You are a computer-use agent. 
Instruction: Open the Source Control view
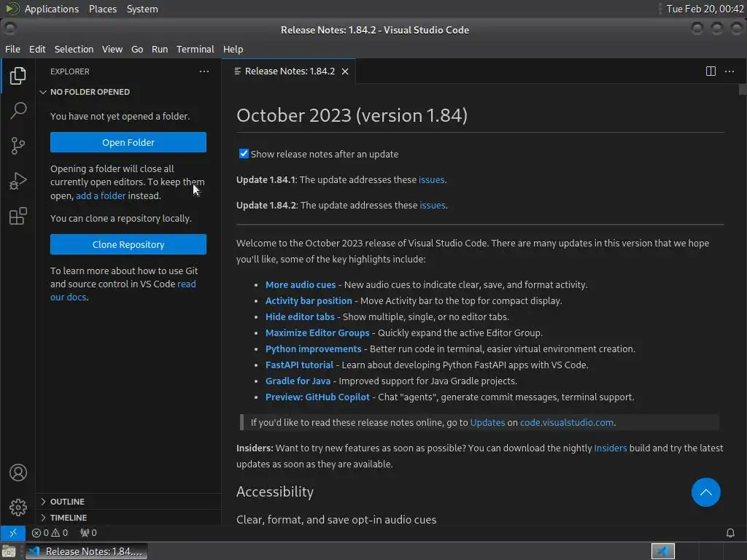pyautogui.click(x=18, y=146)
